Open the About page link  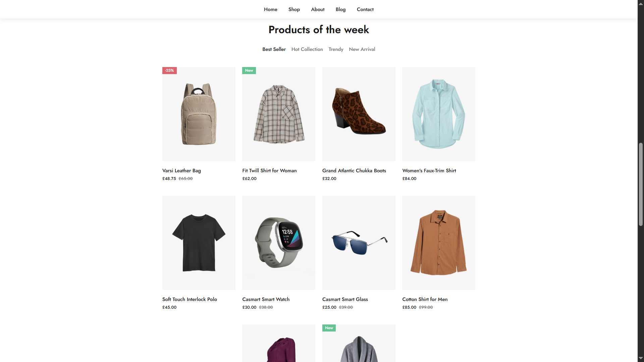tap(317, 9)
